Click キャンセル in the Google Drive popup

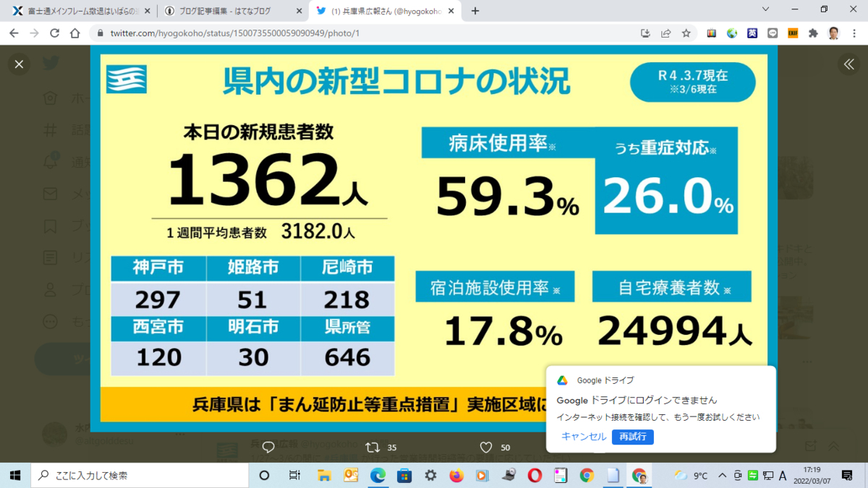click(584, 437)
